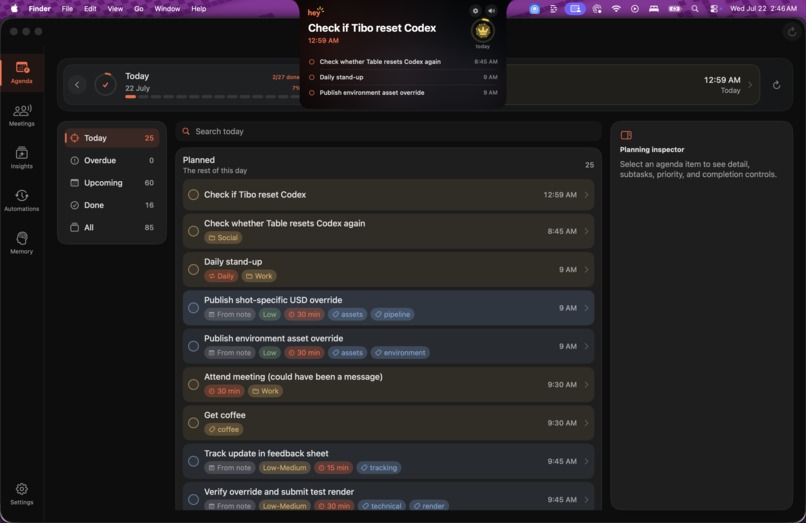Check off Daily stand-up task

pyautogui.click(x=193, y=269)
